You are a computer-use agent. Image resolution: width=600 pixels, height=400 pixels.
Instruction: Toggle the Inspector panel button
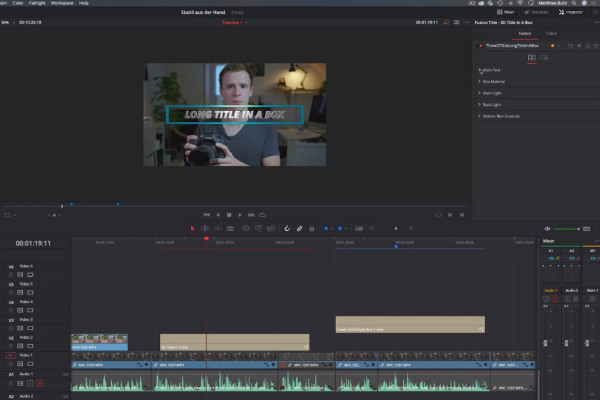point(571,12)
